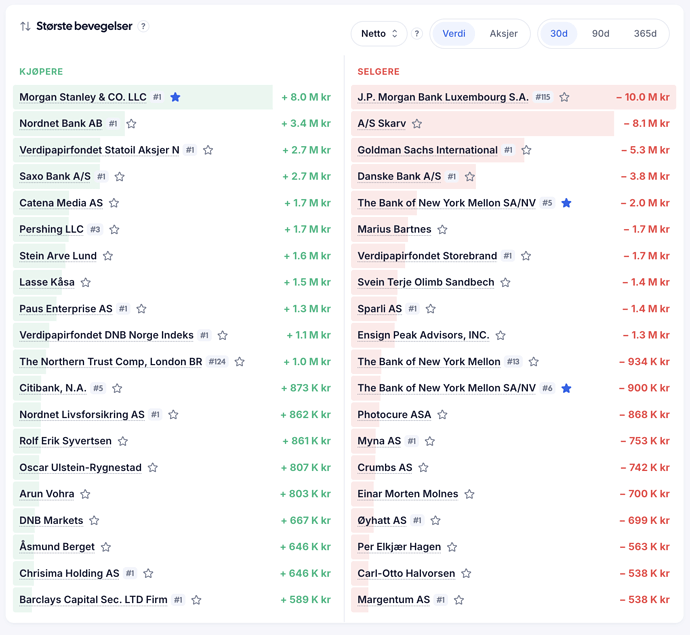The height and width of the screenshot is (635, 690).
Task: Click star beside Citibank, N.A.
Action: (117, 388)
